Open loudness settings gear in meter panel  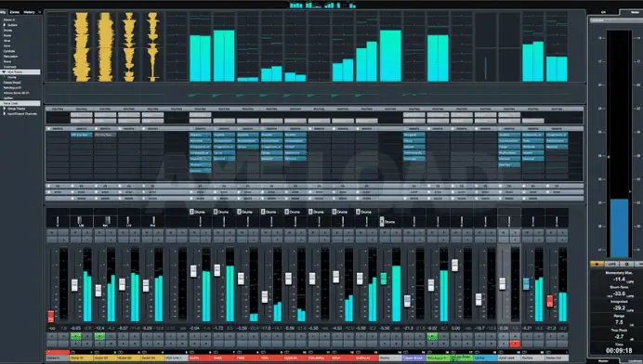[x=626, y=264]
